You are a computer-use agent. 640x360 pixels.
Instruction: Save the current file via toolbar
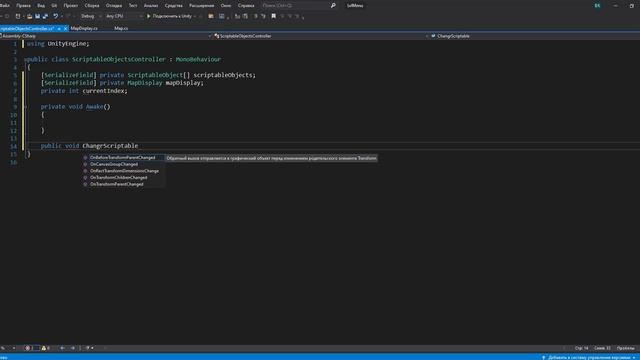point(38,16)
